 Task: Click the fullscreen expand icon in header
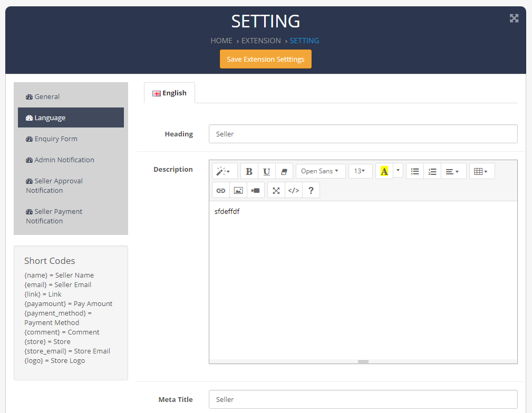point(514,18)
